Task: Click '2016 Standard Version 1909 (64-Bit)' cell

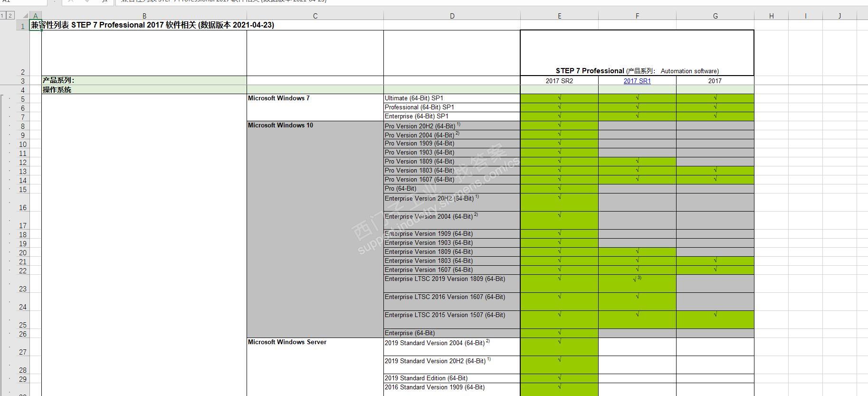Action: [x=452, y=389]
